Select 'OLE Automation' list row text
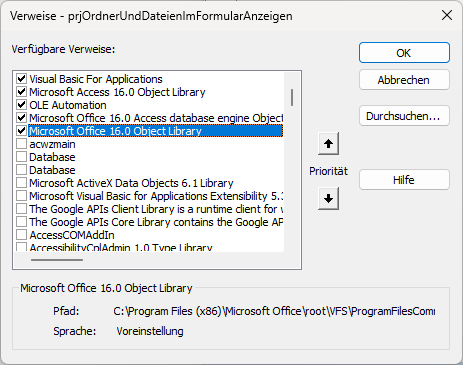Image resolution: width=463 pixels, height=365 pixels. (68, 105)
